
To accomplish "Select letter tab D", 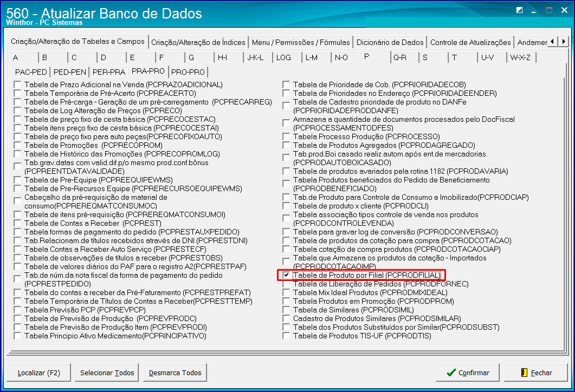I will tap(112, 57).
